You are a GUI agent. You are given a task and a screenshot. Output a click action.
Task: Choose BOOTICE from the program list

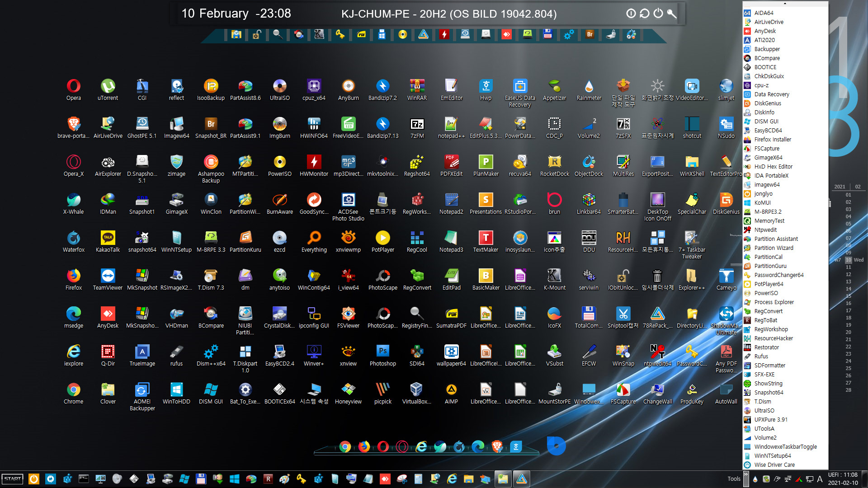785,67
